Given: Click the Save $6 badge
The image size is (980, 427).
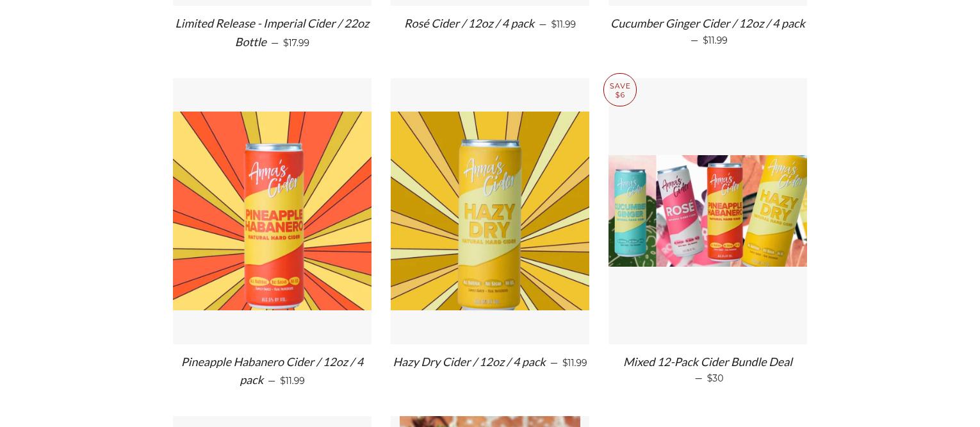Looking at the screenshot, I should pyautogui.click(x=620, y=90).
